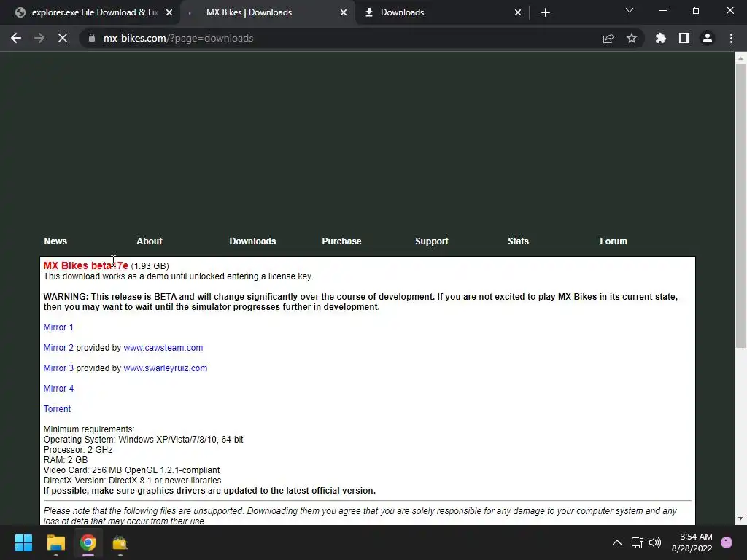Download from Mirror 4
This screenshot has height=560, width=747.
pos(58,389)
